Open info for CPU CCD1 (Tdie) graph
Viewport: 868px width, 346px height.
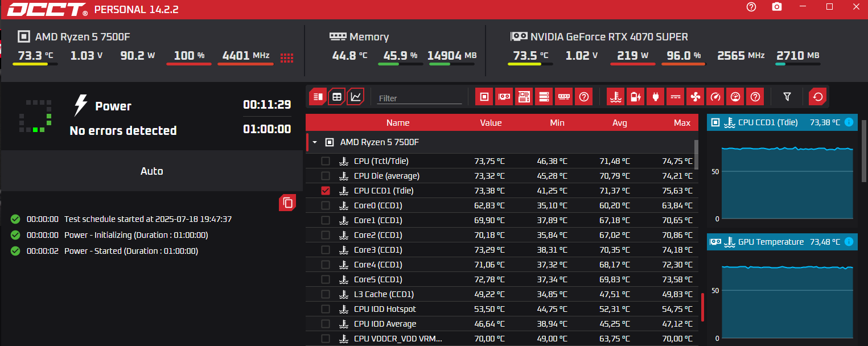point(849,122)
